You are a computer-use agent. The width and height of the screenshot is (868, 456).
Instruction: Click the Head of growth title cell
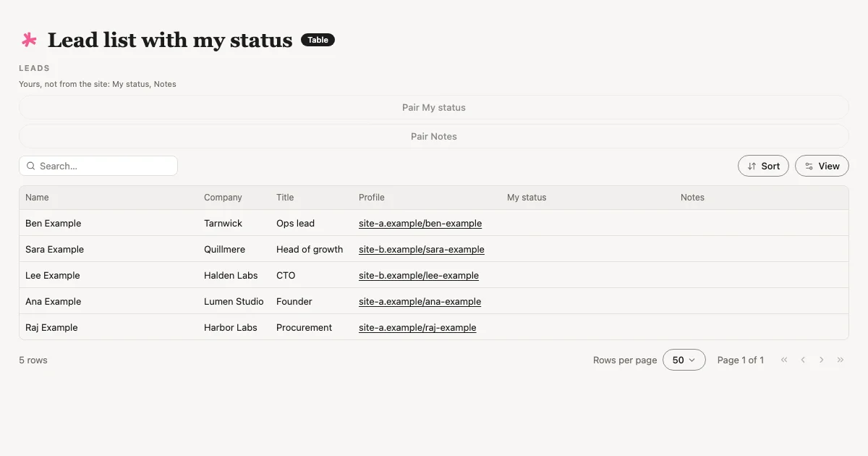(310, 249)
